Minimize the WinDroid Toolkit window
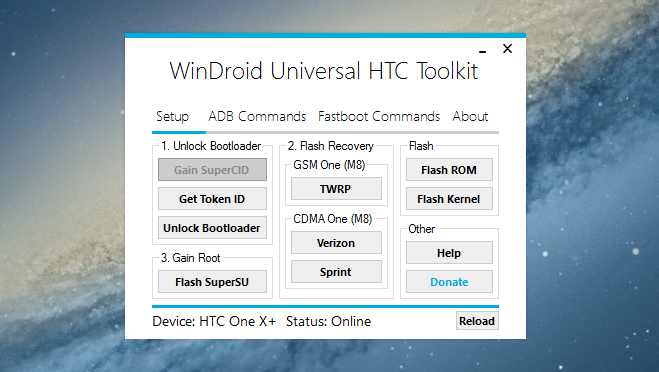659x372 pixels. (x=482, y=51)
